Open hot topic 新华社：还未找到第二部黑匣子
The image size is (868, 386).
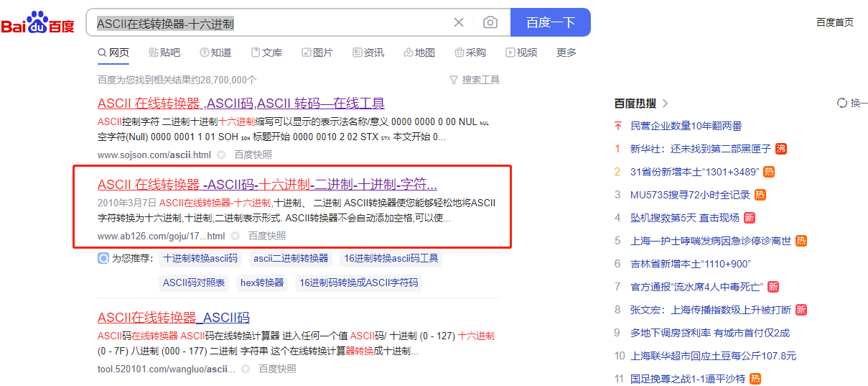pyautogui.click(x=701, y=149)
